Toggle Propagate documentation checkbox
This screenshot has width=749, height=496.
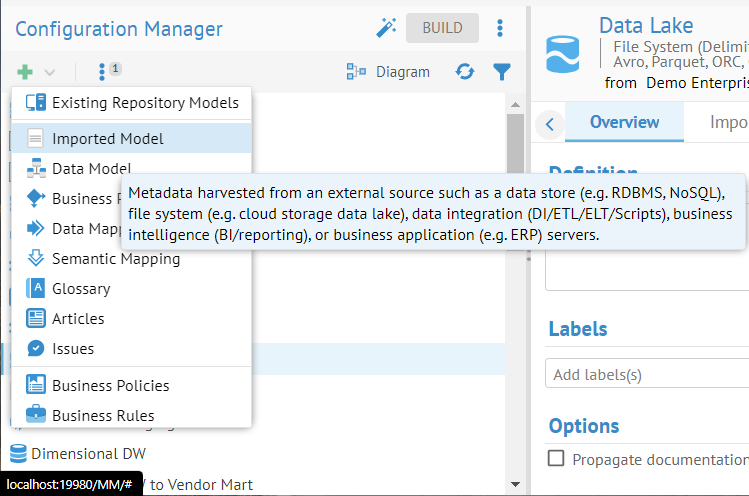[x=557, y=459]
